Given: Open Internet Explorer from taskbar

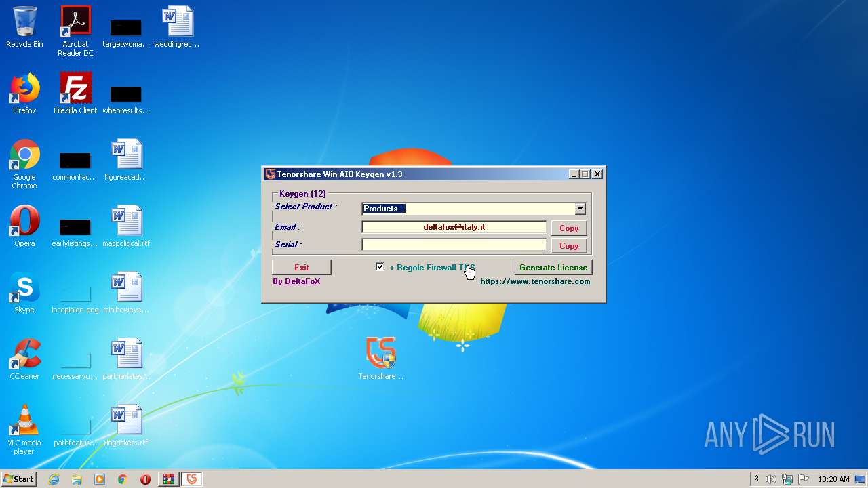Looking at the screenshot, I should coord(54,479).
